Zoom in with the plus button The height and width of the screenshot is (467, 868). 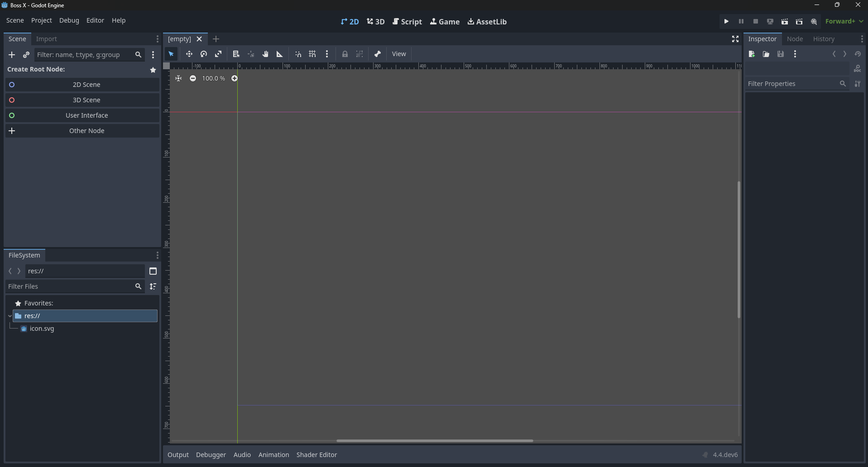(235, 78)
